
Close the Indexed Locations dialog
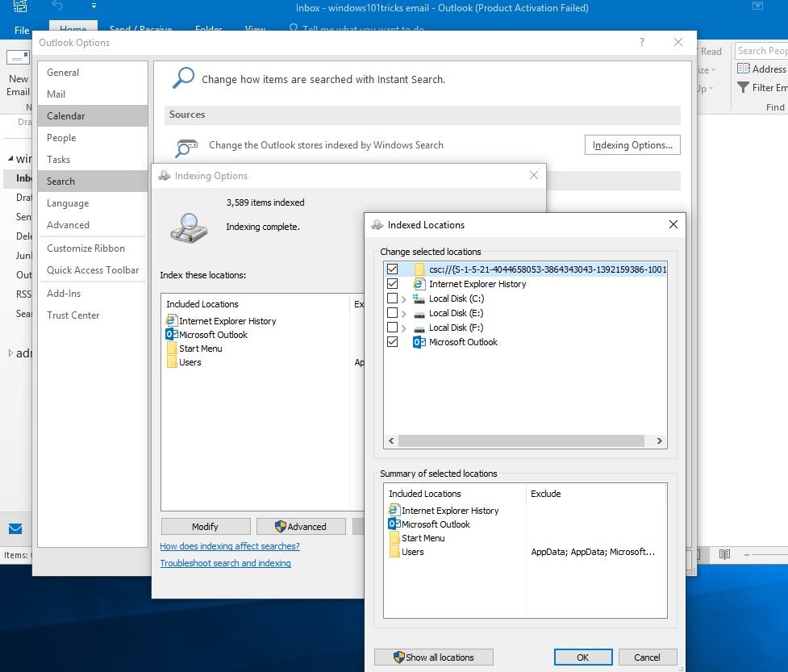673,224
